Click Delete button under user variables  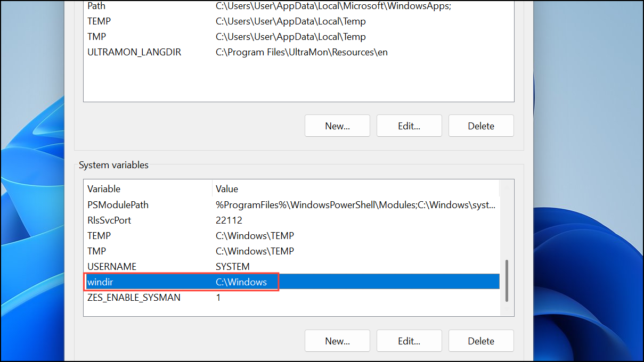(x=481, y=126)
